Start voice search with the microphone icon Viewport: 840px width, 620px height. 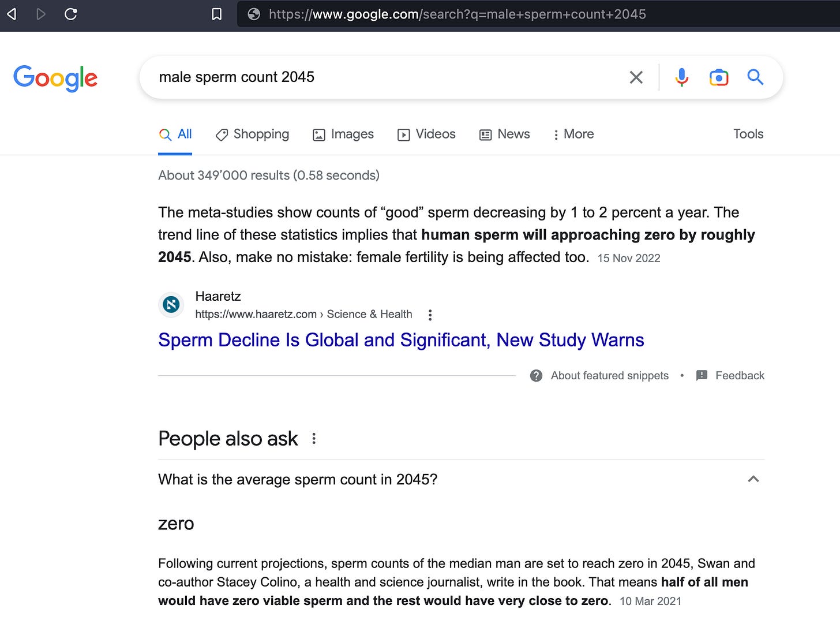pos(681,77)
